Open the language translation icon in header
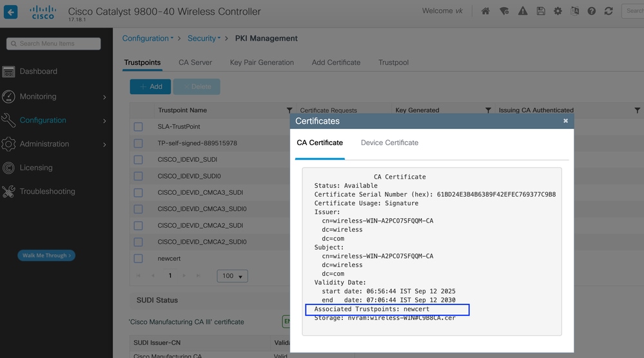The height and width of the screenshot is (358, 644). 574,11
